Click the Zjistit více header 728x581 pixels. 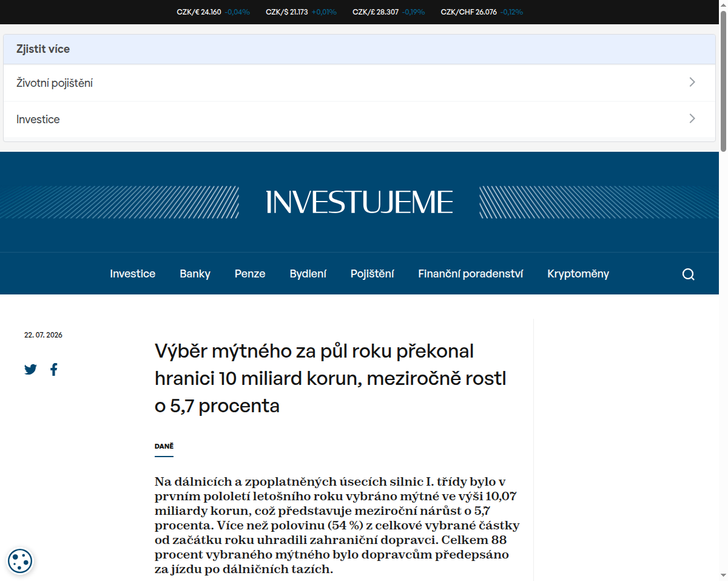point(359,49)
